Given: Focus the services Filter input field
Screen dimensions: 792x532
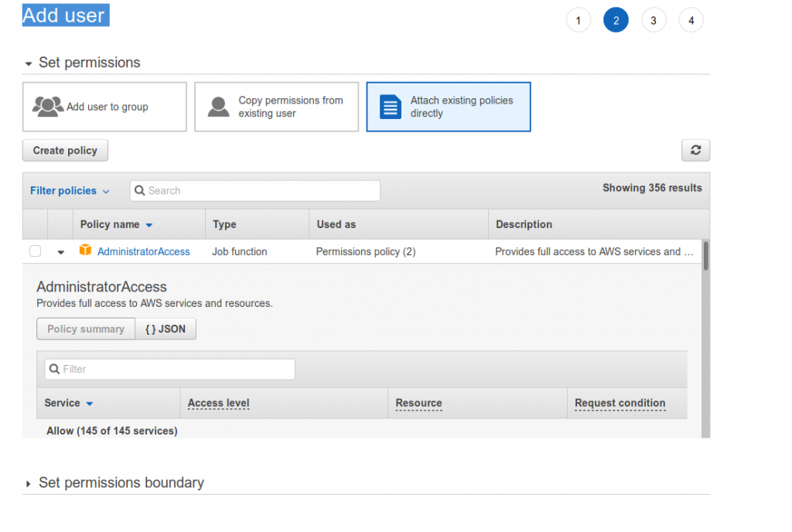Looking at the screenshot, I should coord(169,369).
